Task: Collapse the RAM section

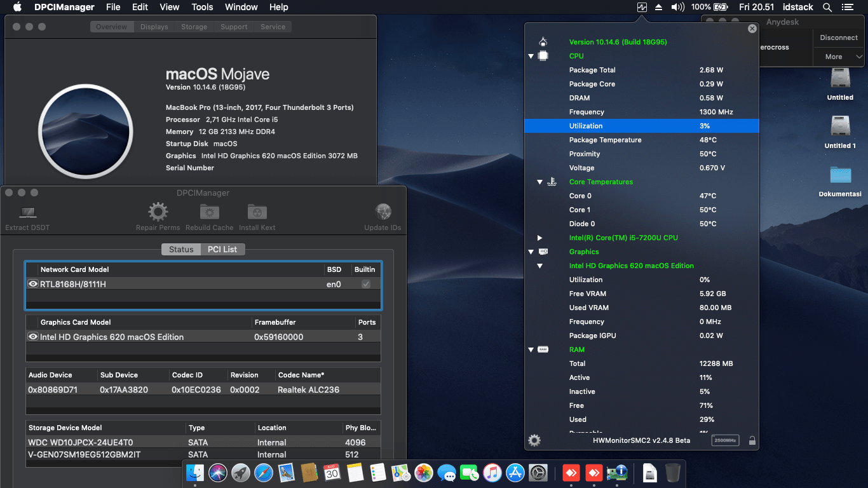Action: [531, 349]
